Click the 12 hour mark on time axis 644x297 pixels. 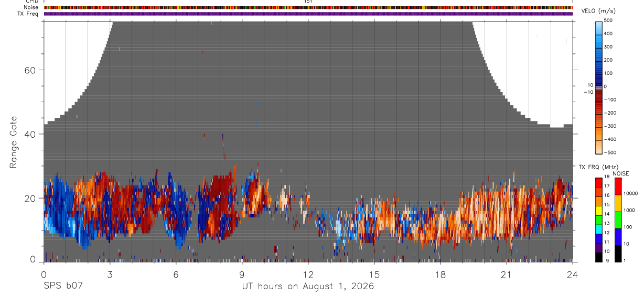pos(308,273)
